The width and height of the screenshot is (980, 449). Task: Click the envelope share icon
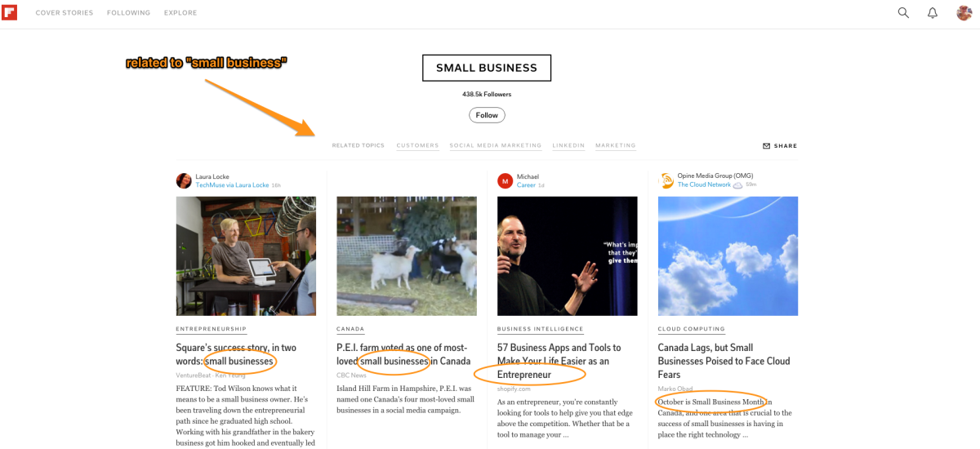point(766,146)
